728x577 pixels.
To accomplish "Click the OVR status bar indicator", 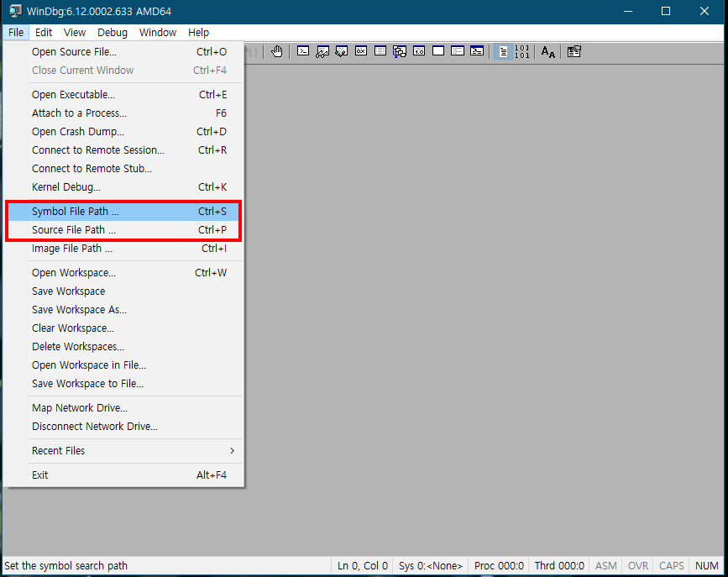I will [638, 566].
